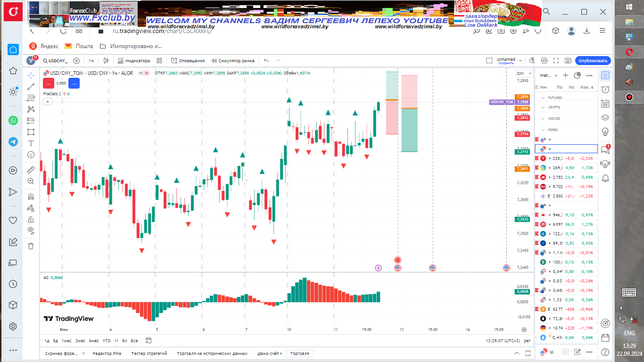This screenshot has width=644, height=362.
Task: Collapse the indicator legend chevron
Action: 48,101
